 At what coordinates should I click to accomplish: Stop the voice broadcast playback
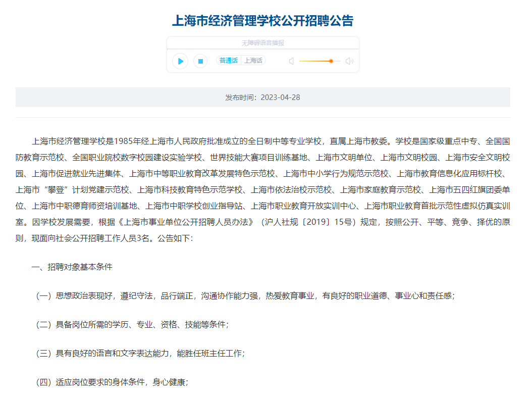point(200,61)
